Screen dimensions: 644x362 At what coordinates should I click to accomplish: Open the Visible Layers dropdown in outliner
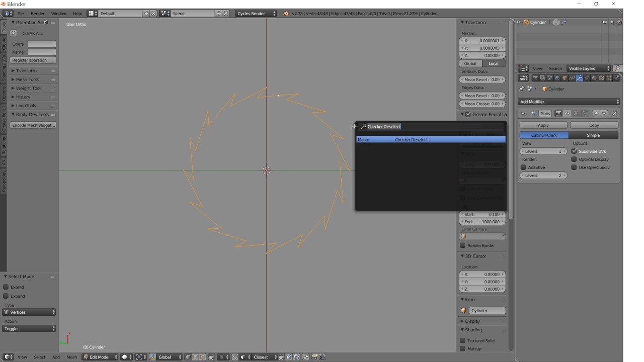tap(589, 68)
